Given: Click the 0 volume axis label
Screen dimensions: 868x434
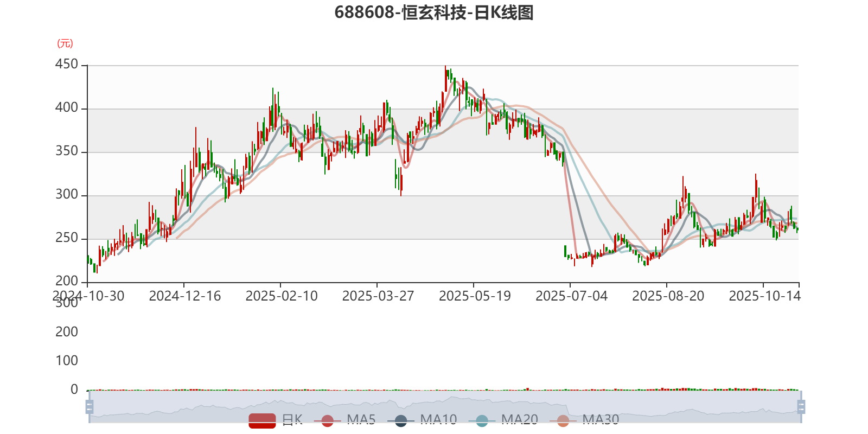Looking at the screenshot, I should 74,390.
